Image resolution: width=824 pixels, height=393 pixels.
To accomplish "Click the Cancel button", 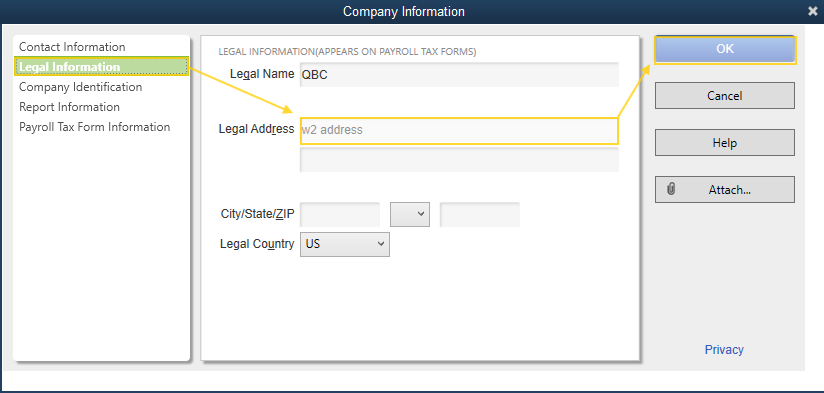I will [x=725, y=96].
